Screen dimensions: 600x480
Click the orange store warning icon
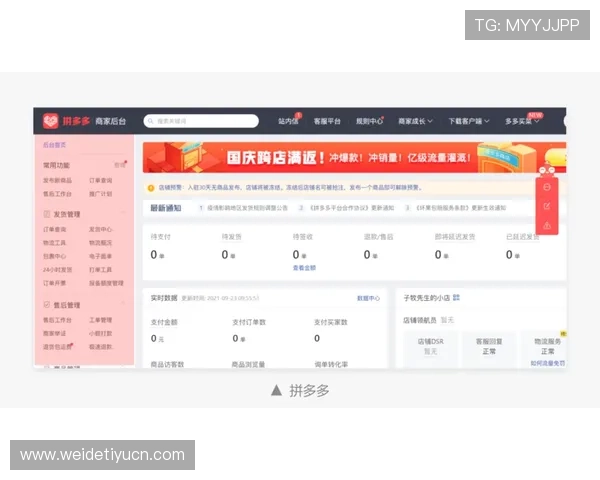coord(151,188)
